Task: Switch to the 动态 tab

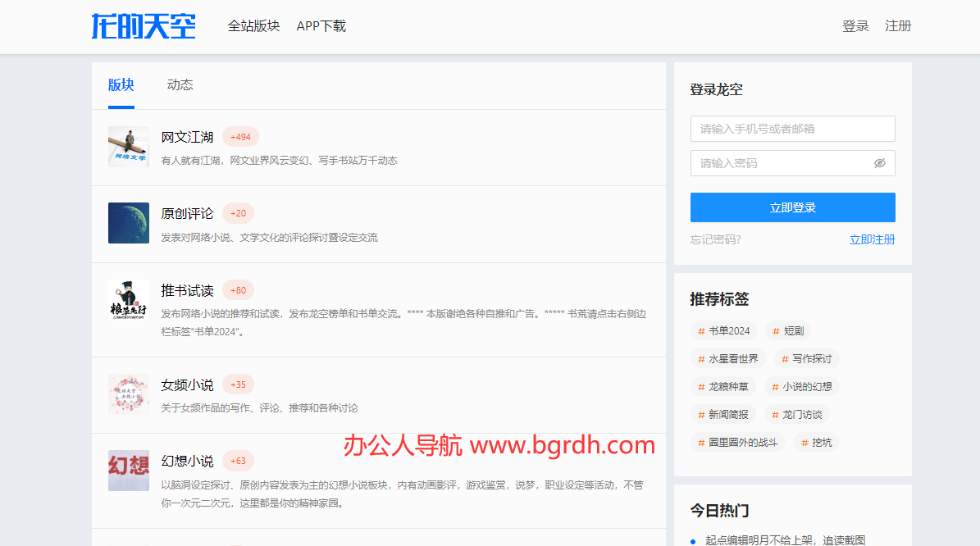Action: pos(180,84)
